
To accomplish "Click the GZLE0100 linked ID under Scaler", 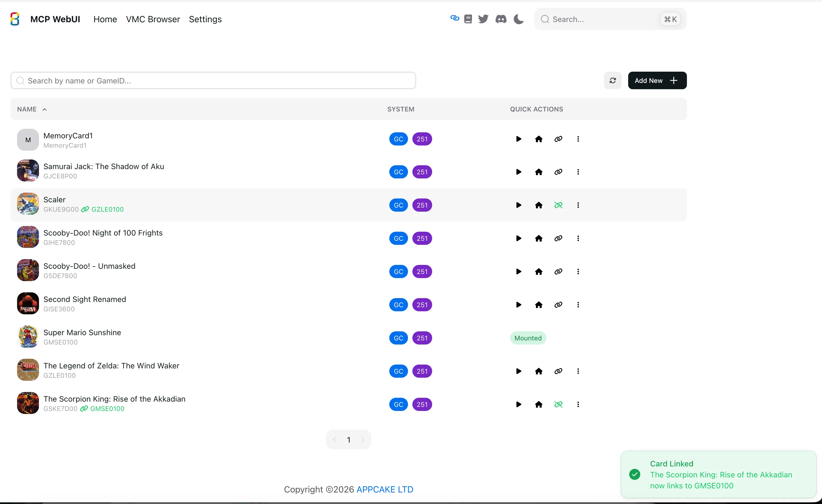I will pyautogui.click(x=107, y=209).
